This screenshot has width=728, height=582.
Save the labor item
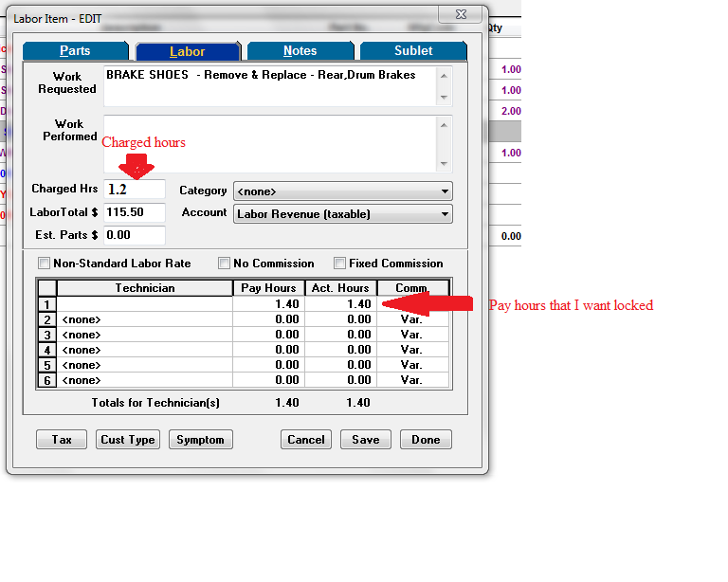(x=365, y=440)
